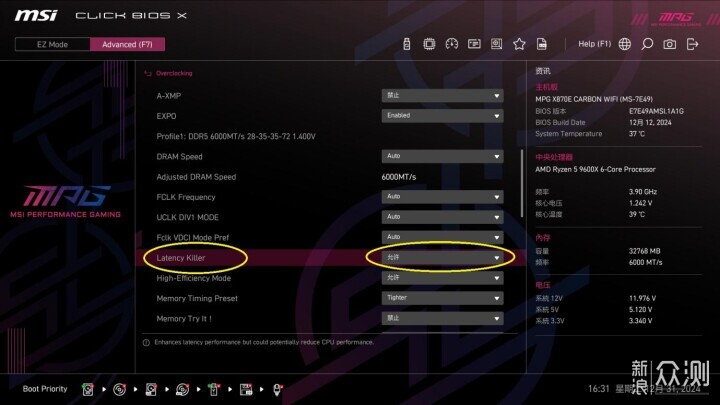Open the EXPO Enabled dropdown
720x405 pixels.
[x=442, y=116]
